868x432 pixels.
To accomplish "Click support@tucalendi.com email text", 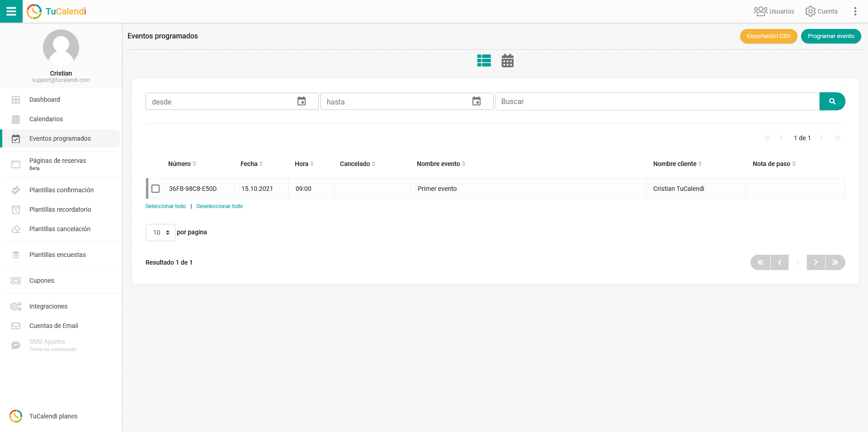I will pos(61,80).
